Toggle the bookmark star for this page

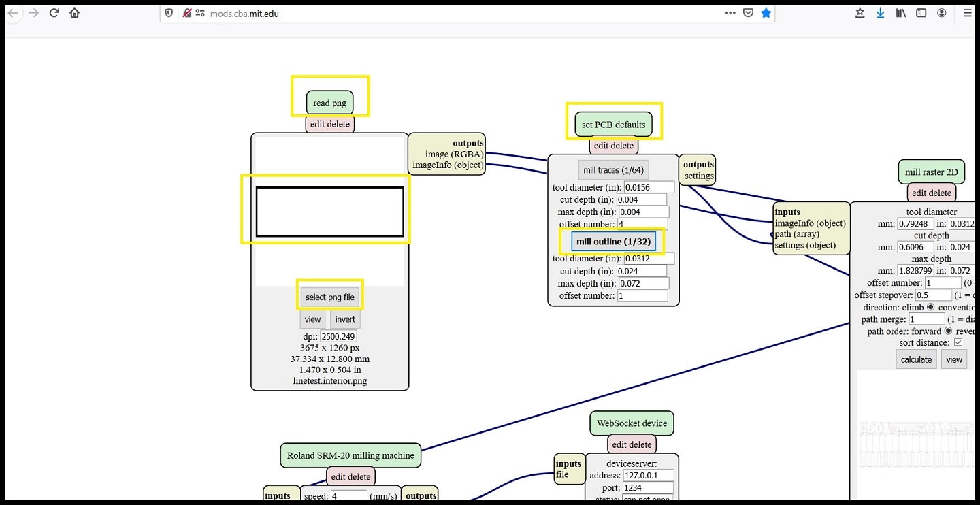pos(766,13)
